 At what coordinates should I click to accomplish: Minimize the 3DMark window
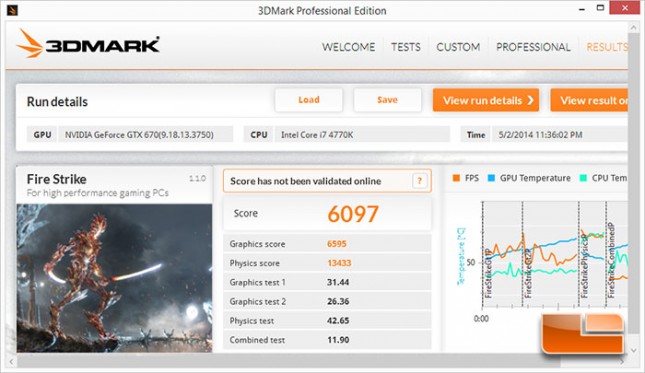[582, 9]
